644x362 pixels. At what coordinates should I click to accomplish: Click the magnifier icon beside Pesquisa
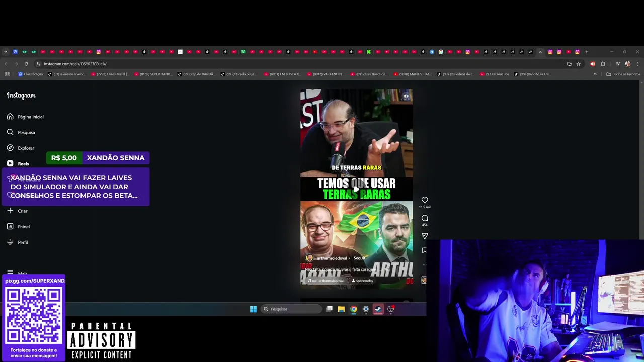click(10, 132)
